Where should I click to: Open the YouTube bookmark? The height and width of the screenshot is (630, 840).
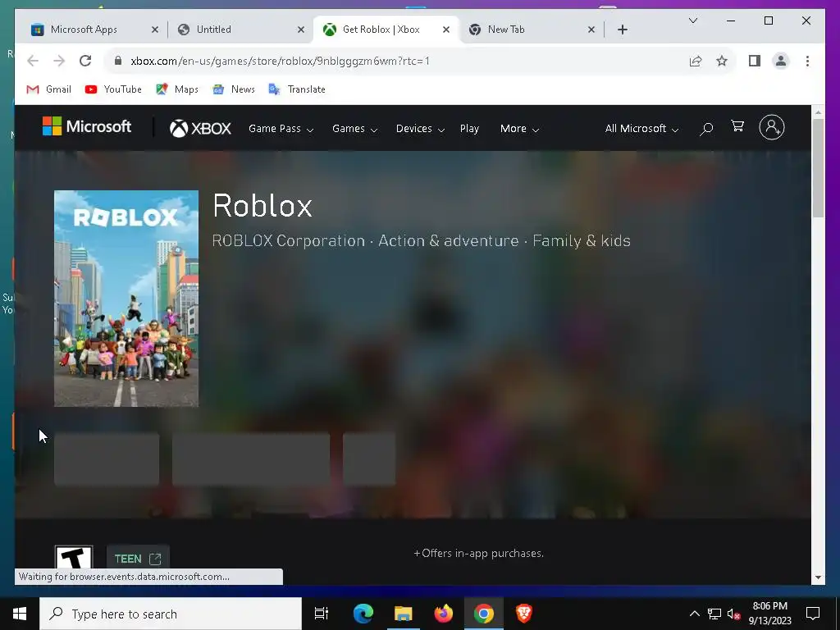click(113, 89)
